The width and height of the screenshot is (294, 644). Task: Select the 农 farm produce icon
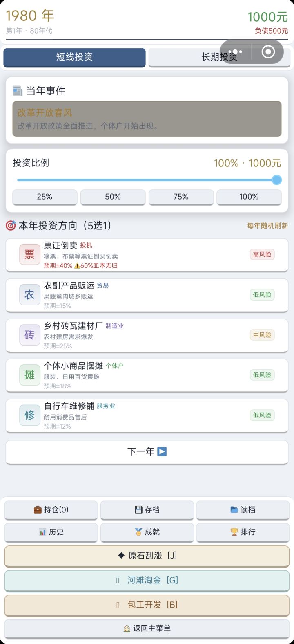pyautogui.click(x=29, y=295)
